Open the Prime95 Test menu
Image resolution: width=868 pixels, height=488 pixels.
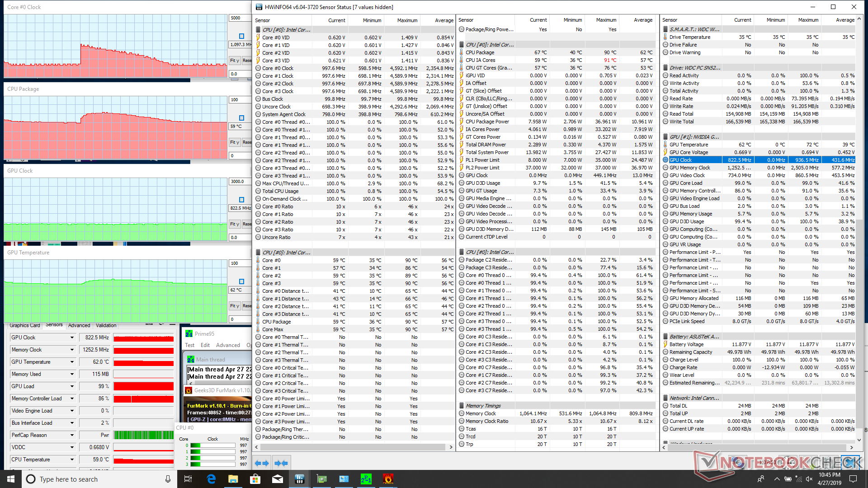point(189,345)
